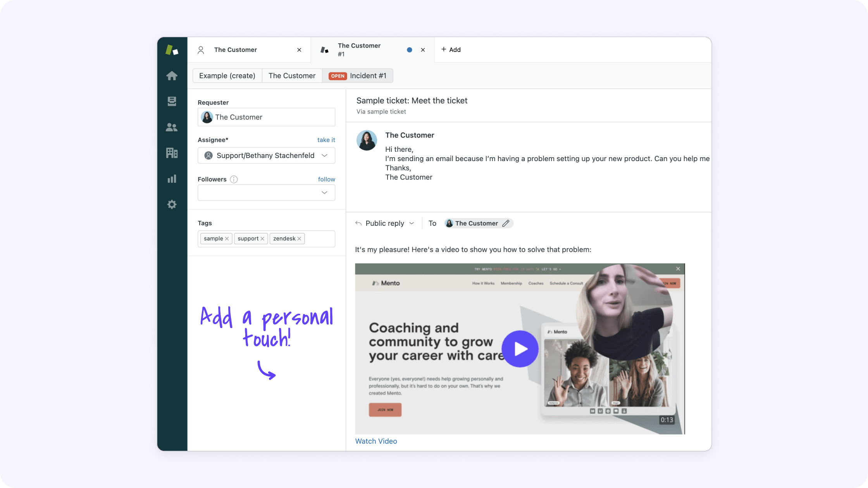
Task: Open the Home dashboard icon
Action: click(x=172, y=76)
